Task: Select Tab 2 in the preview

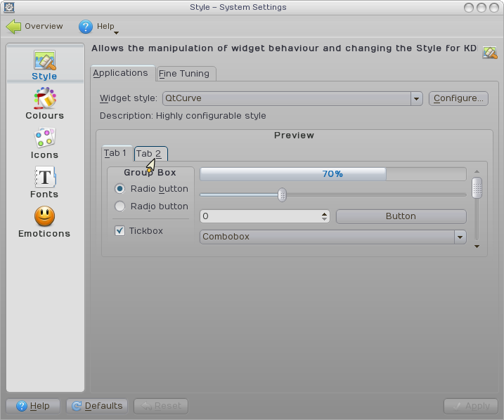Action: coord(150,154)
